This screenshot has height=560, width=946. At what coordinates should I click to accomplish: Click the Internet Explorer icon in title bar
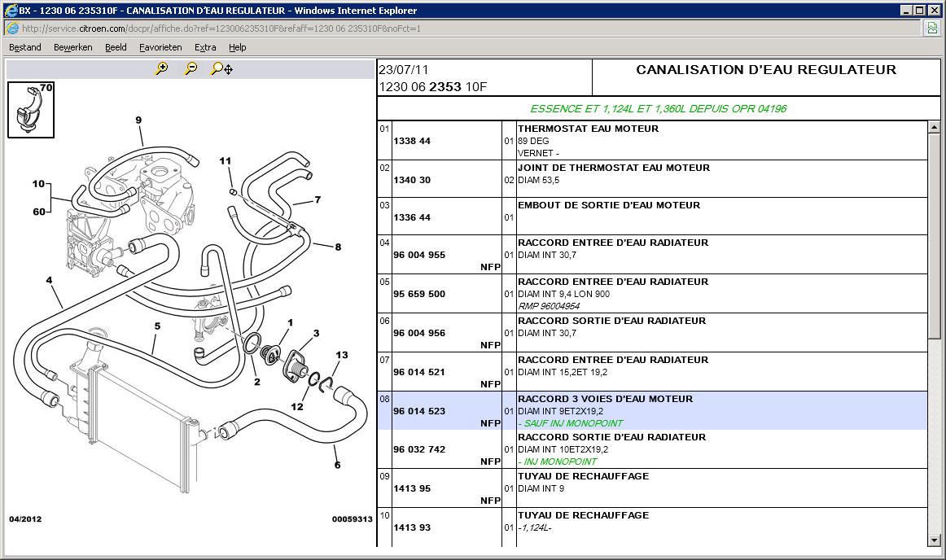[10, 11]
